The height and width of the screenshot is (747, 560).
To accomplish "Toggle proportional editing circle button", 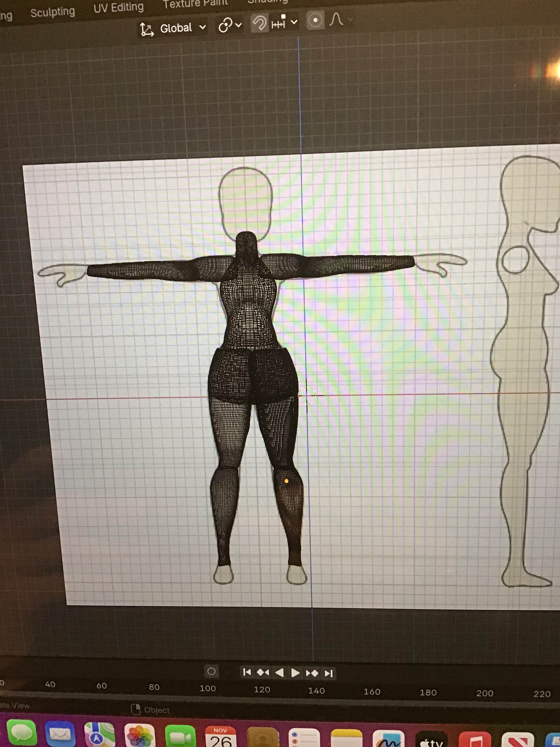I will coord(315,20).
